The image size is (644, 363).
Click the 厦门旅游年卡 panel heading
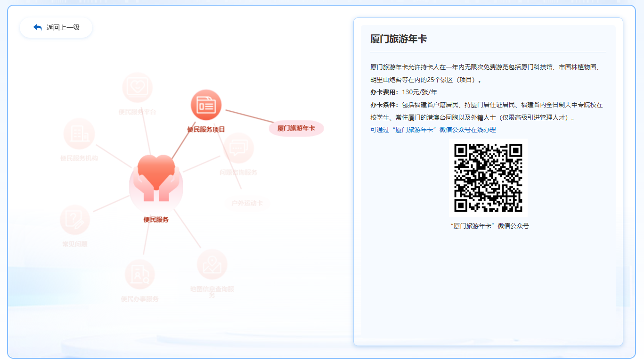[x=399, y=39]
